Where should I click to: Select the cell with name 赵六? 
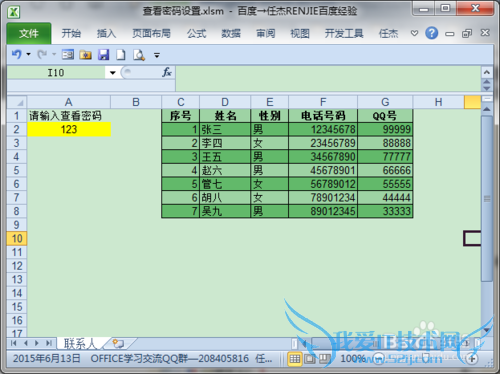click(x=225, y=170)
